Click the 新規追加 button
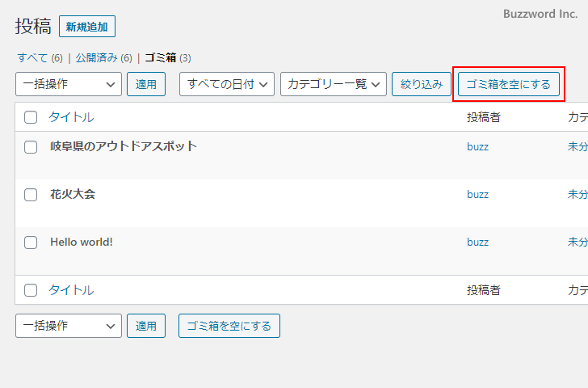 click(87, 27)
